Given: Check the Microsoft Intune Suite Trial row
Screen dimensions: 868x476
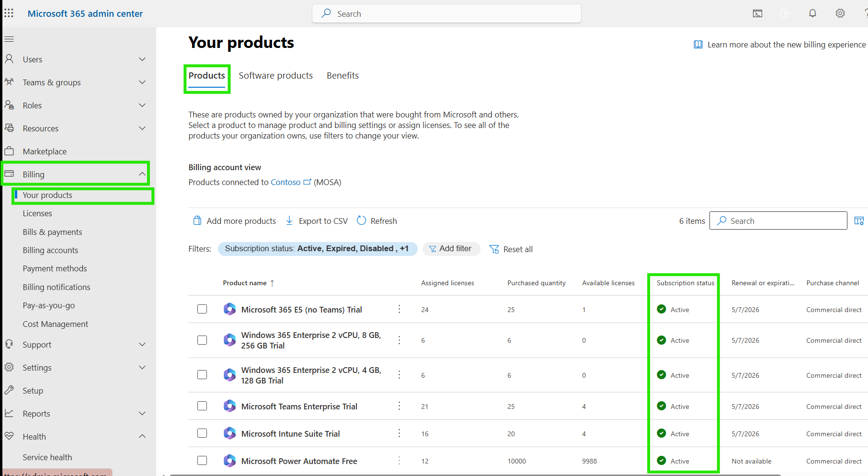Looking at the screenshot, I should coord(202,433).
